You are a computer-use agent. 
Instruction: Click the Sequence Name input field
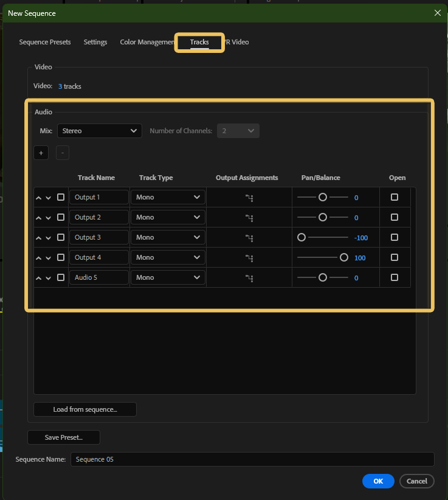(x=252, y=459)
